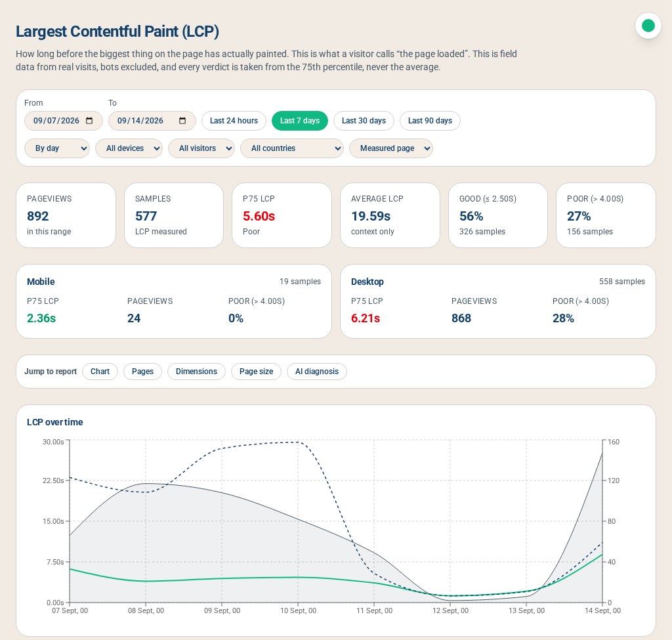
Task: Click the 14 Sept, 00 axis label
Action: [x=602, y=611]
